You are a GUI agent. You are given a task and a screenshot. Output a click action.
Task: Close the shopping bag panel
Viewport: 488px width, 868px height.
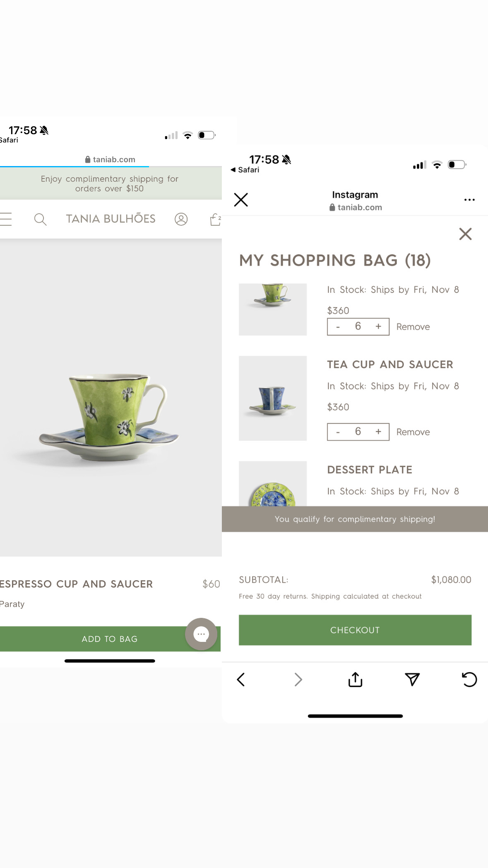pos(465,234)
